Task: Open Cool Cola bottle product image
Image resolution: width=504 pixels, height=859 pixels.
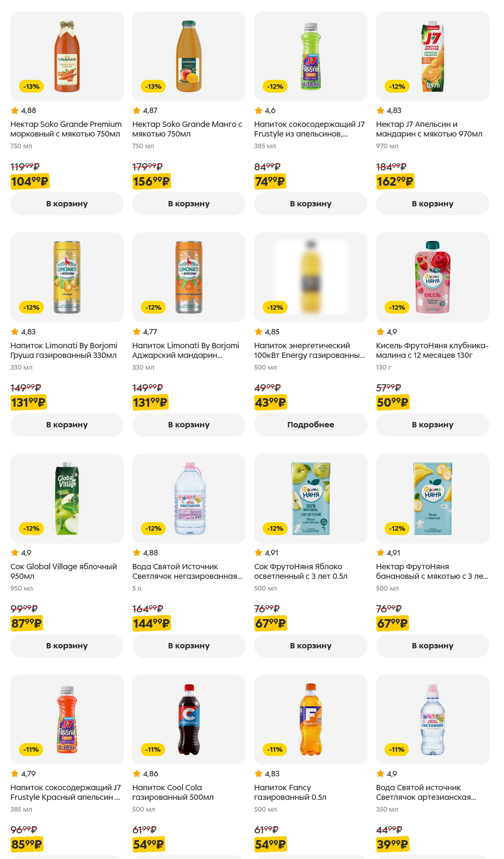Action: (189, 719)
